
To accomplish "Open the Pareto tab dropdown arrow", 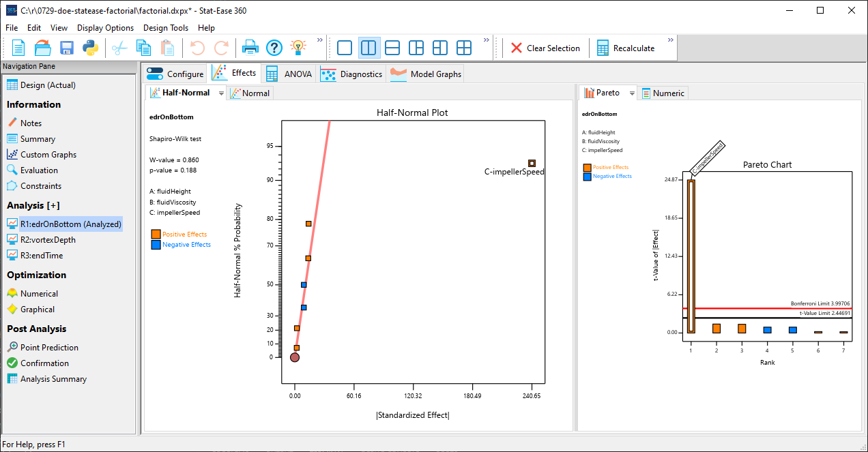I will 632,93.
